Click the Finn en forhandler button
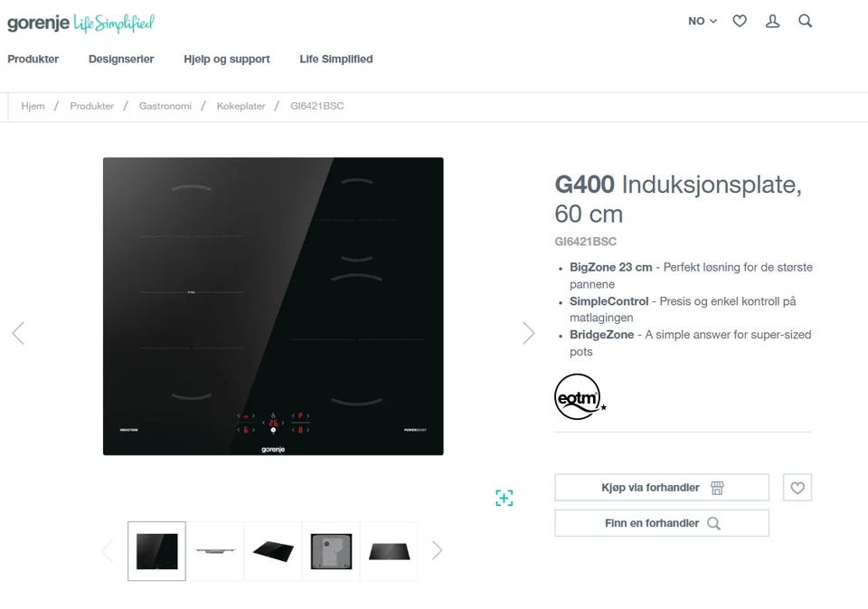The width and height of the screenshot is (868, 609). pos(662,523)
